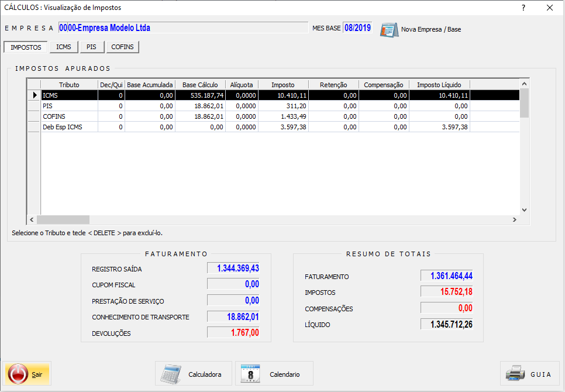This screenshot has height=392, width=565.
Task: Select the Deb Esp ICMS row cell
Action: click(69, 127)
